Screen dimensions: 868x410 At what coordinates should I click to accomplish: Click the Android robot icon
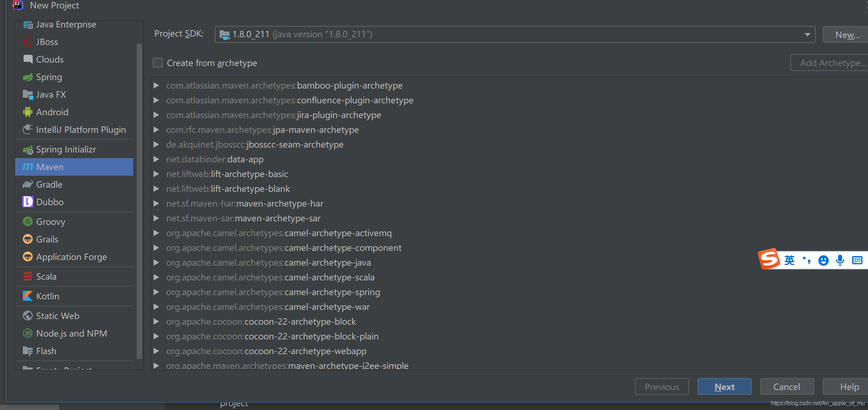pos(28,112)
